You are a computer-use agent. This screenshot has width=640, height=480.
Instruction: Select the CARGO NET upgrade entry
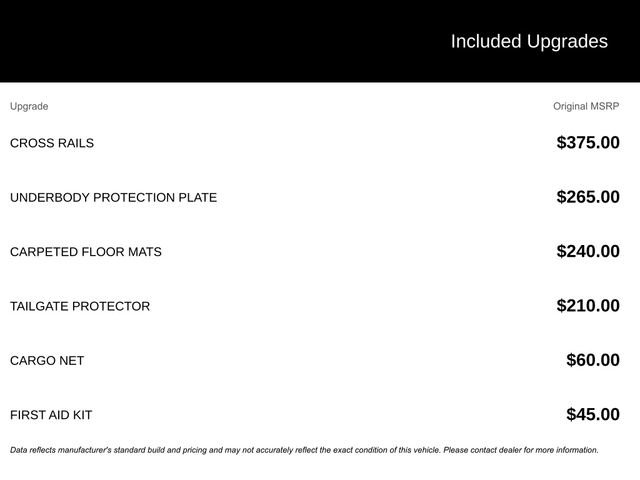tap(47, 361)
